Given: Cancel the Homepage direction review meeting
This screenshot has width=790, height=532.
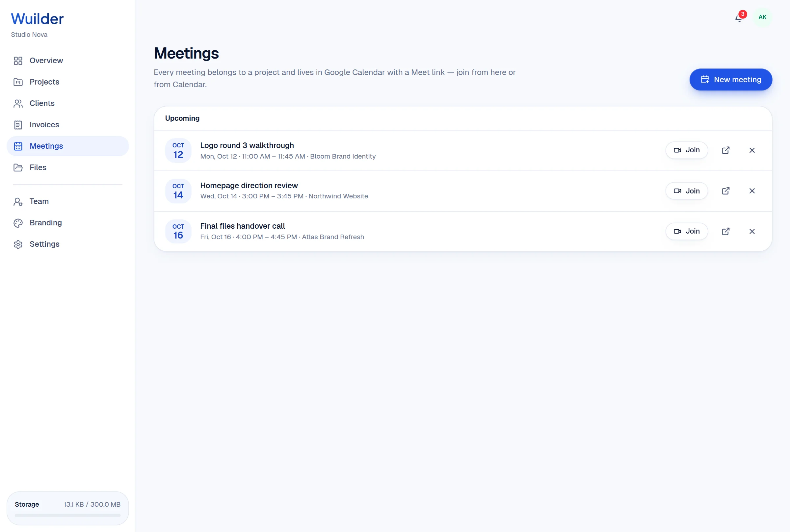Looking at the screenshot, I should click(752, 191).
